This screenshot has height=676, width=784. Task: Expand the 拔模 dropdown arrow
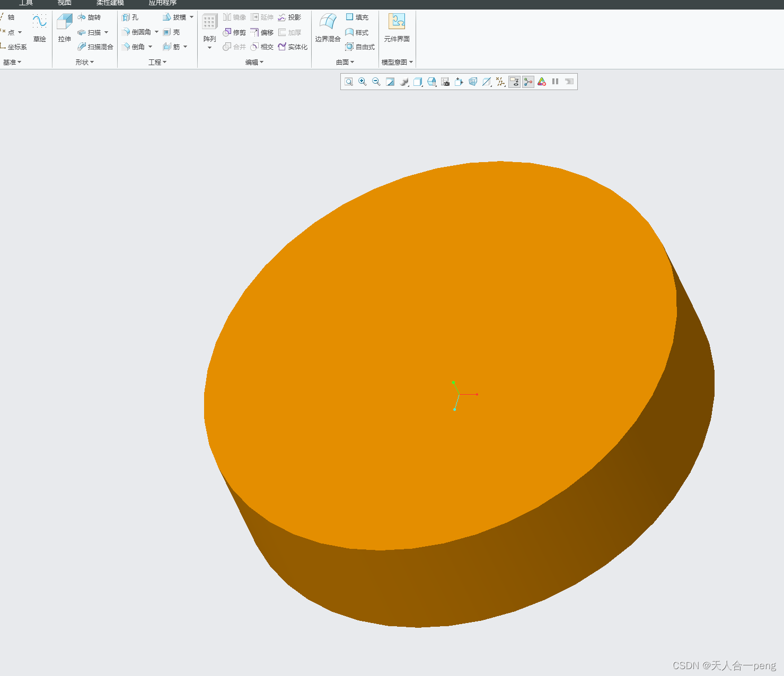[x=192, y=17]
